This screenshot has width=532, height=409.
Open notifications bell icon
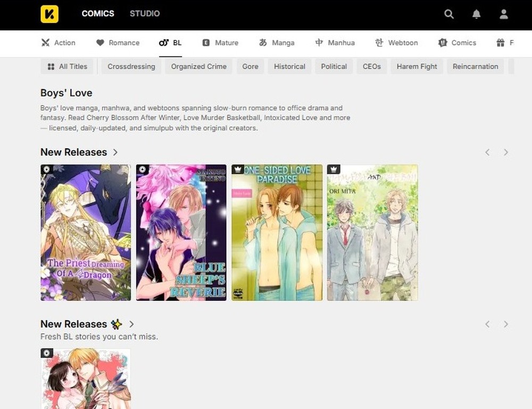[476, 14]
